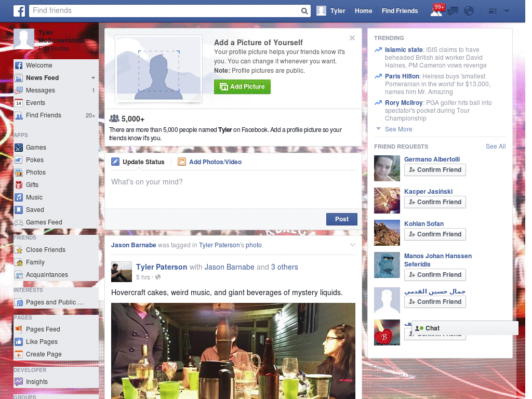Click the Facebook logo icon
Viewport: 532px width, 399px height.
tap(19, 11)
